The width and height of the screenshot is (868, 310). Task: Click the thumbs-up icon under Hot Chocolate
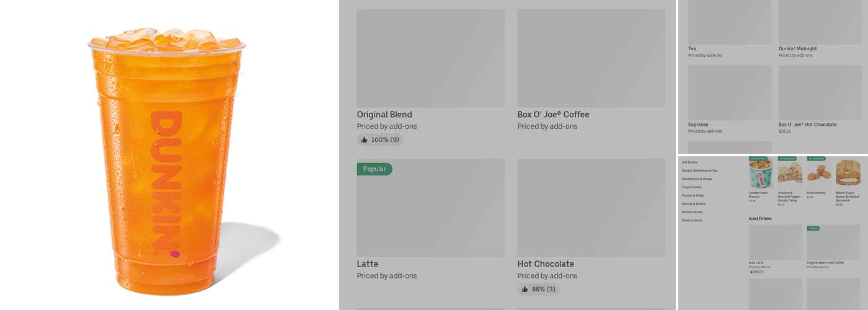pyautogui.click(x=525, y=290)
